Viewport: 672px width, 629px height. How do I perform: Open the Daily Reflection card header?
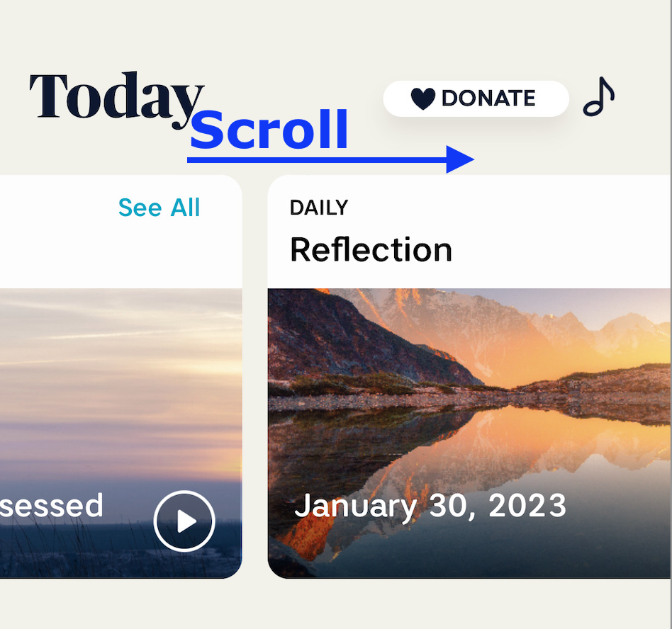coord(469,232)
